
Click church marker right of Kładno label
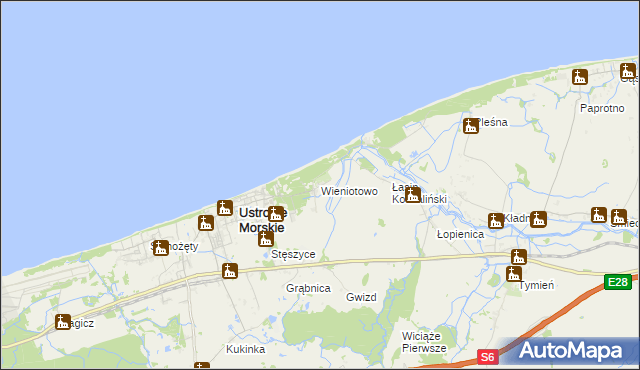pyautogui.click(x=538, y=219)
